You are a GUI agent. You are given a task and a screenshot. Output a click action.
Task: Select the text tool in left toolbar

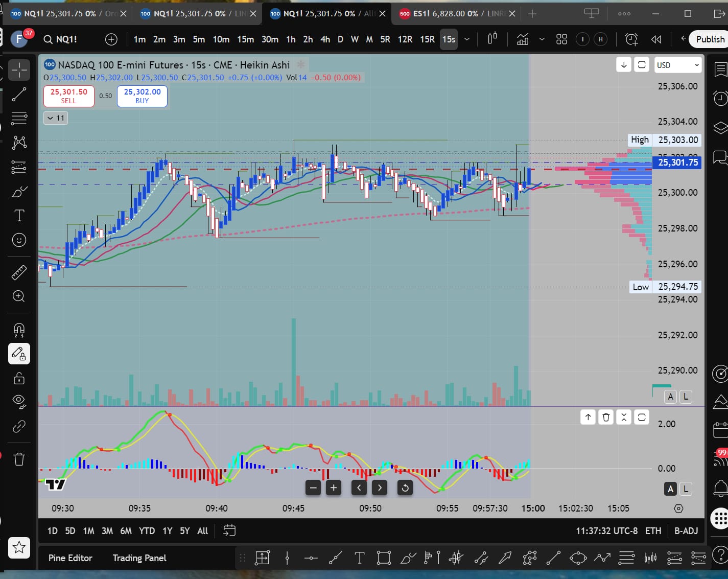[19, 216]
